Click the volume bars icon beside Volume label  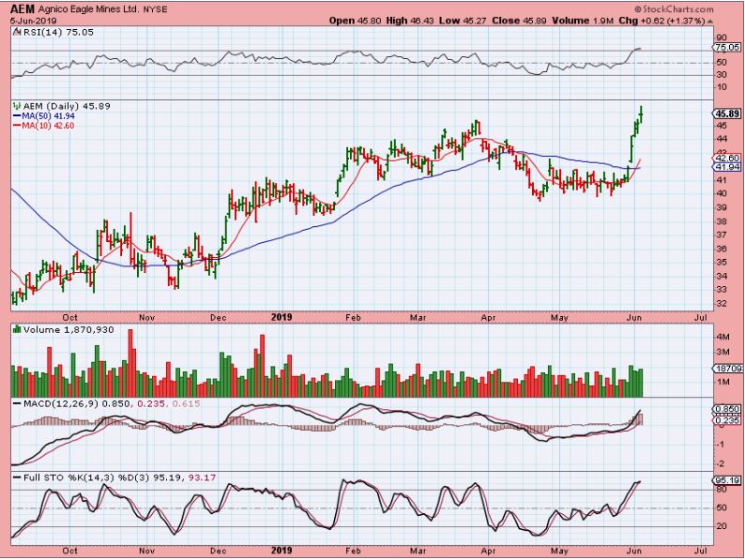coord(17,329)
